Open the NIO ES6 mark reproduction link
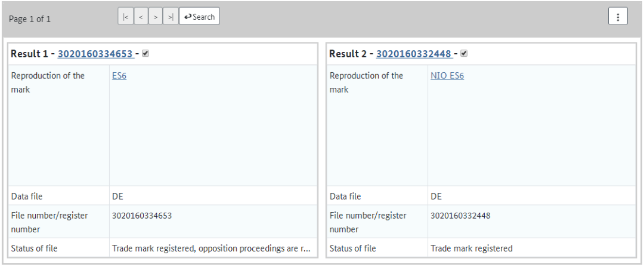The height and width of the screenshot is (267, 644). (447, 76)
